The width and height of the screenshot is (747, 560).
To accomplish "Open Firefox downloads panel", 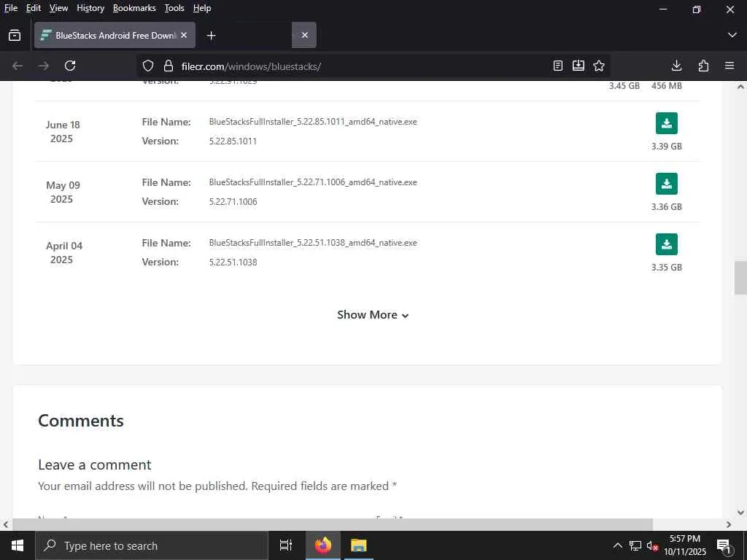I will 676,66.
